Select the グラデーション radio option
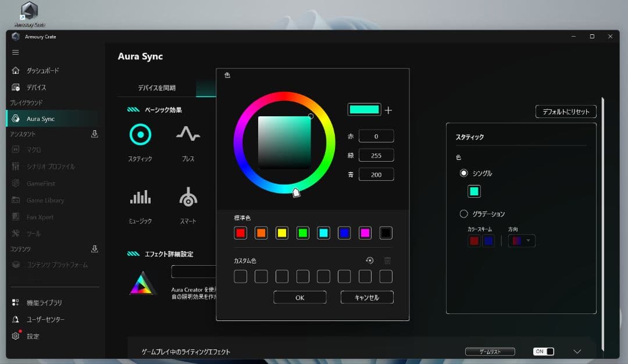628x364 pixels. (x=464, y=213)
